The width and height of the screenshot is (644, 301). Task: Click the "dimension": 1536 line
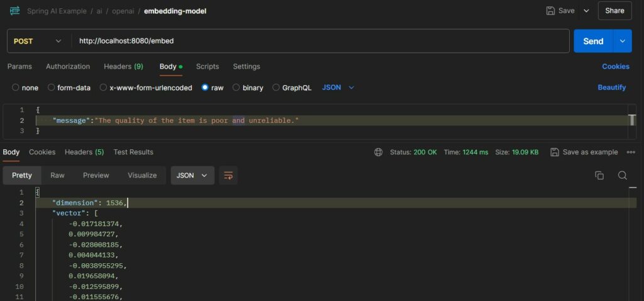click(336, 203)
